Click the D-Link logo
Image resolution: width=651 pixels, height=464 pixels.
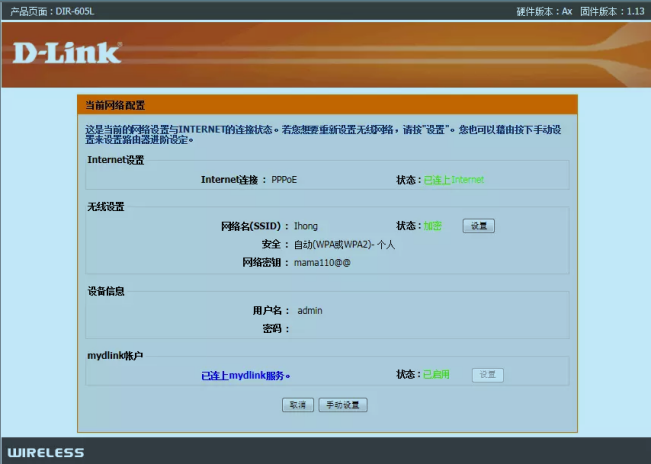(67, 53)
